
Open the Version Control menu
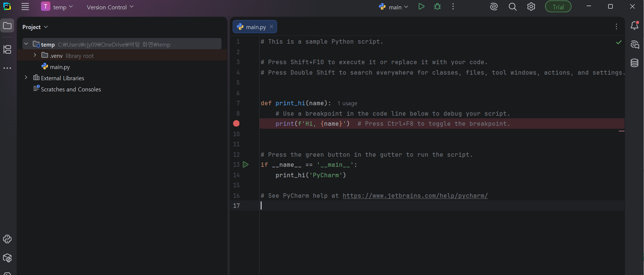point(110,7)
